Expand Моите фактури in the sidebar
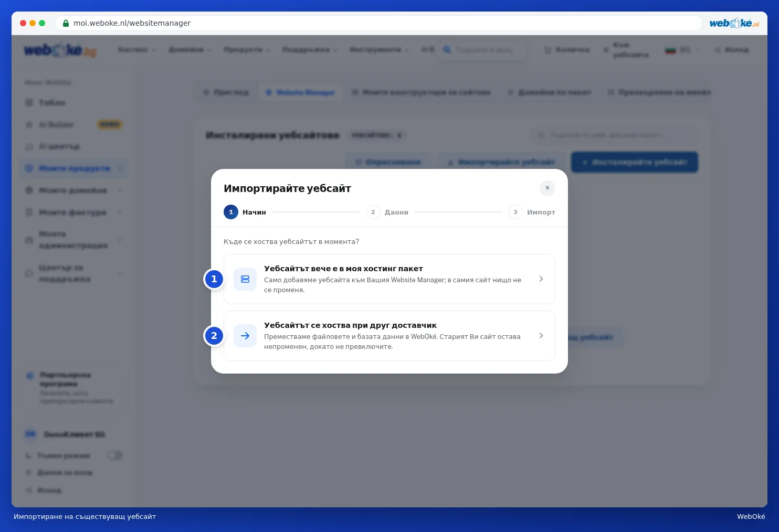The width and height of the screenshot is (779, 532). pos(73,212)
